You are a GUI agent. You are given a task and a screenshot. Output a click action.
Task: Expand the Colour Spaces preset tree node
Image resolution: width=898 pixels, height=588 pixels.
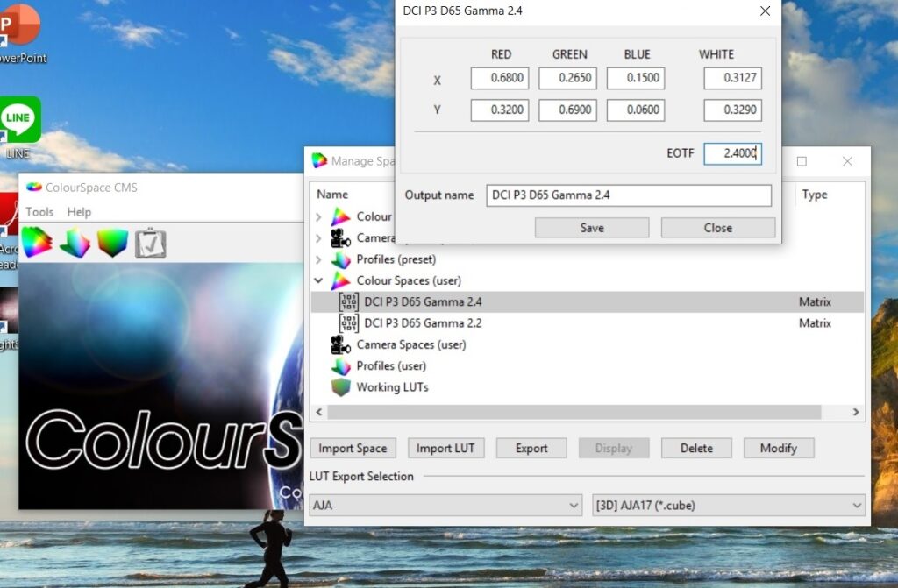coord(319,217)
